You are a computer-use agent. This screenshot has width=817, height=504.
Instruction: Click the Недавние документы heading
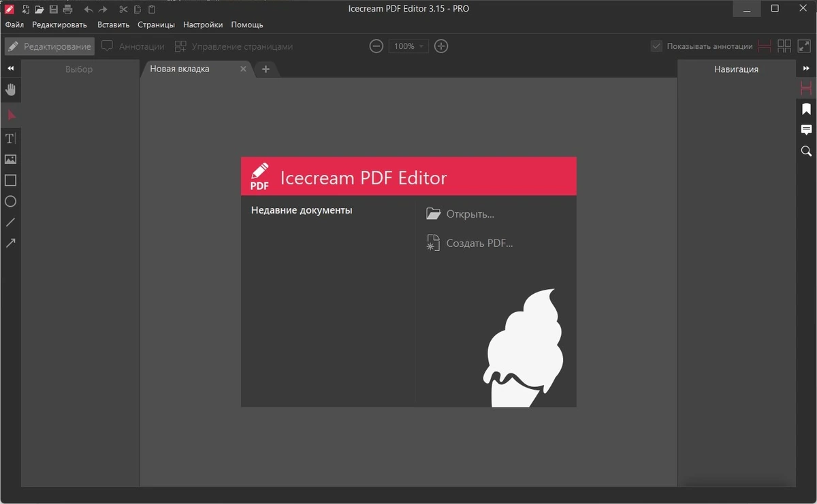302,210
